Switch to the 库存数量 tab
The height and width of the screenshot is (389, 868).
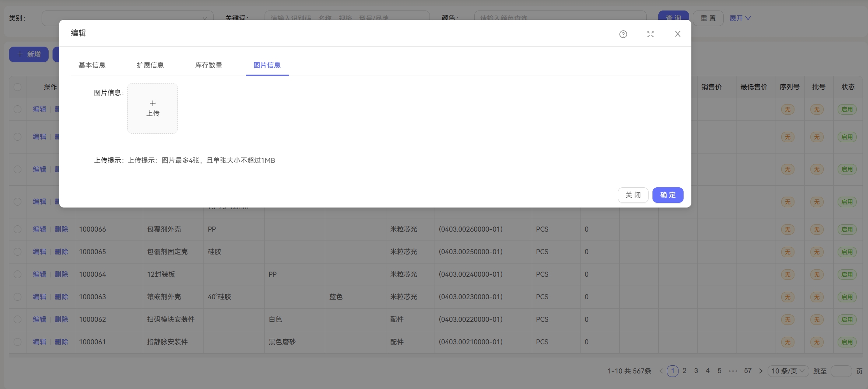point(209,65)
